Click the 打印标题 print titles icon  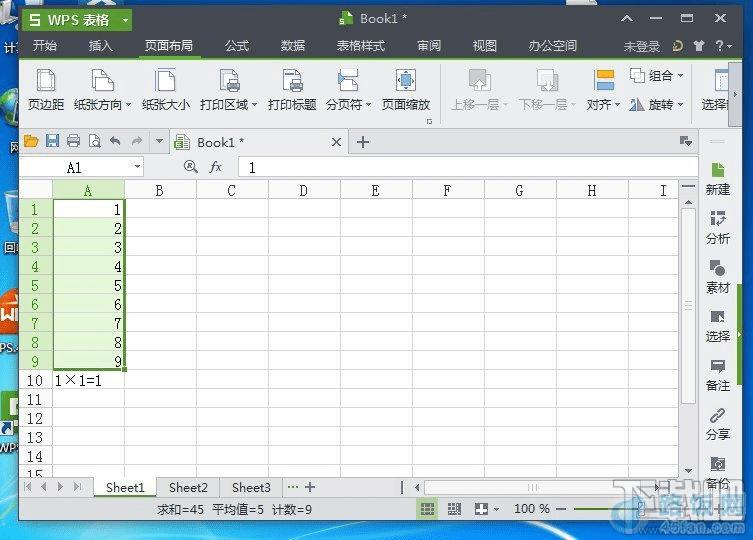291,80
